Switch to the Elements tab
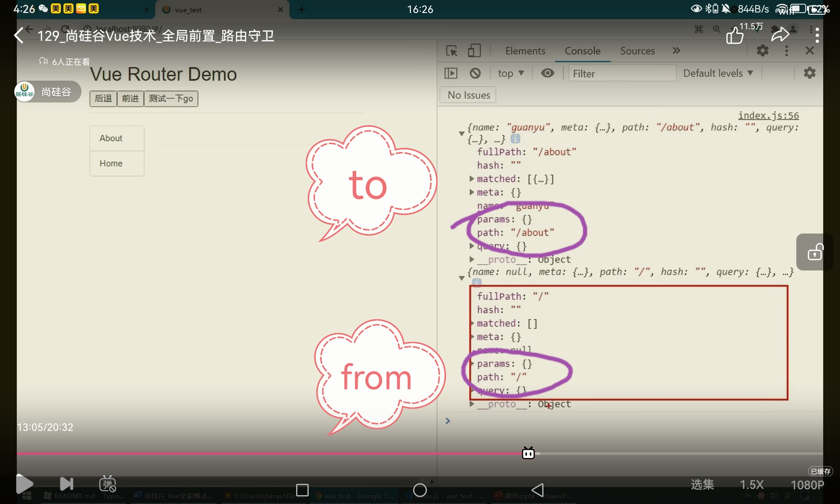This screenshot has height=504, width=840. pos(525,51)
